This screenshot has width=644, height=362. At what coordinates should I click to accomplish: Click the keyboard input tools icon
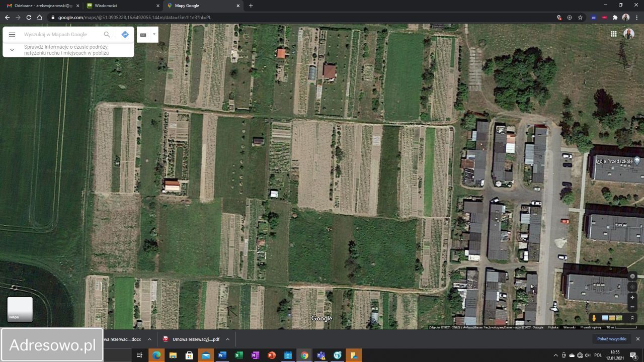pos(143,35)
